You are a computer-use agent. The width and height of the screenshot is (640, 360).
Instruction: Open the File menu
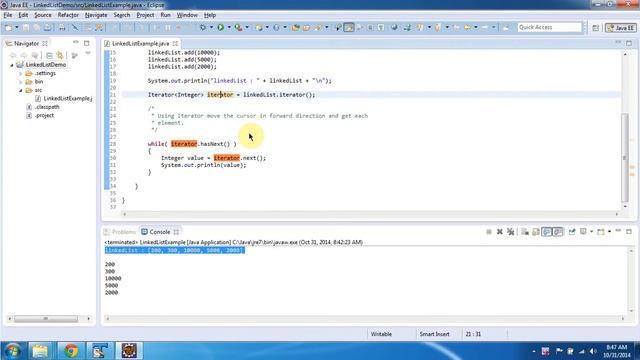(8, 15)
